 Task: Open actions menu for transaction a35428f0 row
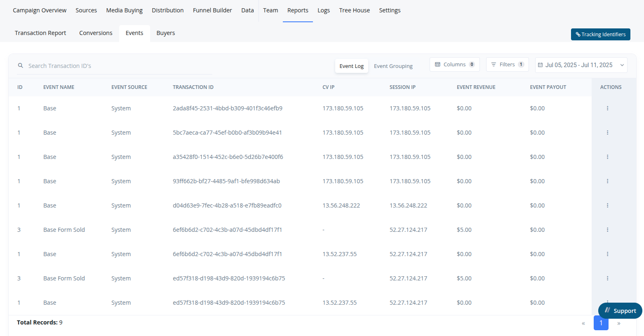pos(607,157)
